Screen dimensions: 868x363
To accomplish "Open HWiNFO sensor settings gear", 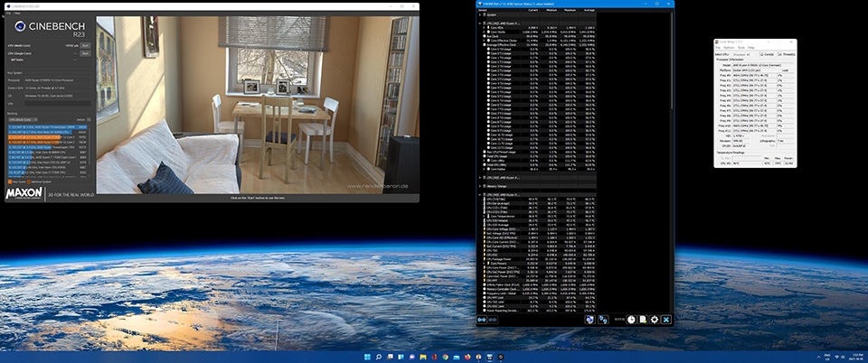I will click(655, 320).
